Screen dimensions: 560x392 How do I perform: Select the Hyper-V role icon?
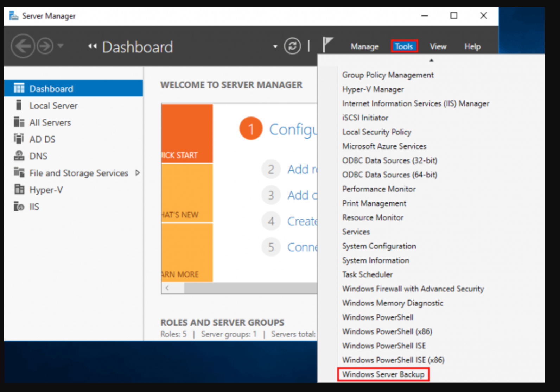point(19,189)
